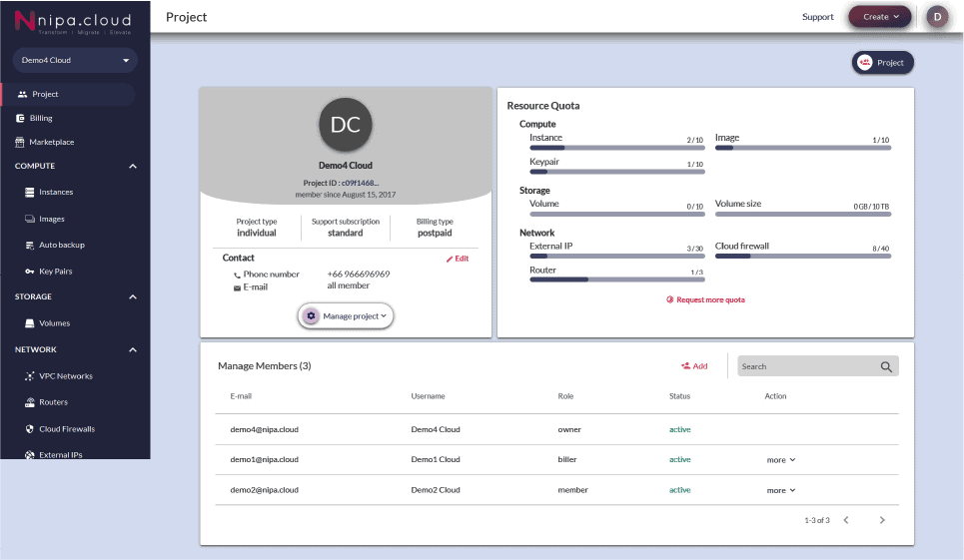This screenshot has width=964, height=560.
Task: Click the Images icon in sidebar
Action: (x=30, y=219)
